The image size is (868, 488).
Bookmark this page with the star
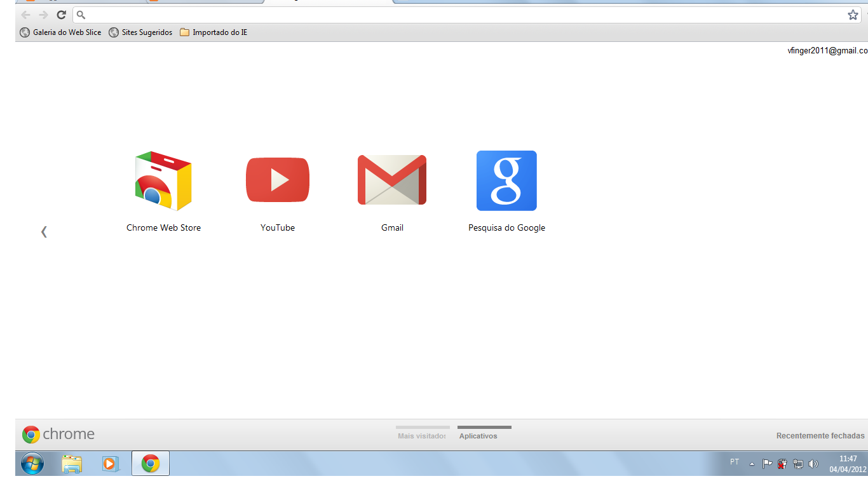tap(853, 15)
